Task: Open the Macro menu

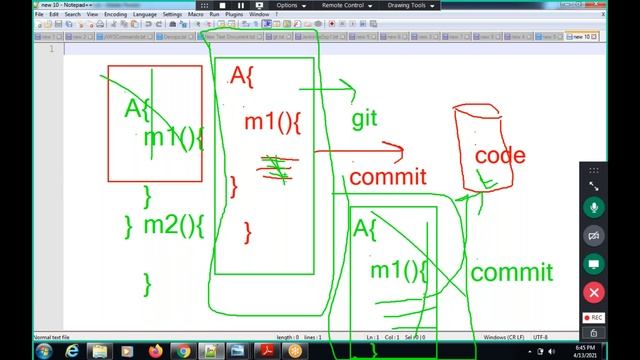Action: coord(196,14)
